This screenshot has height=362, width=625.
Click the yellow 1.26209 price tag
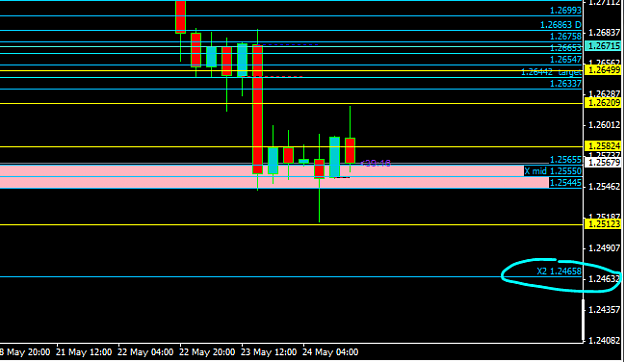(x=603, y=103)
